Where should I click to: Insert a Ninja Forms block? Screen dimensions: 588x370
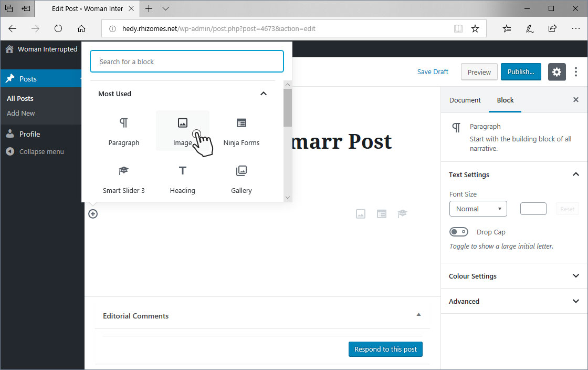tap(241, 131)
